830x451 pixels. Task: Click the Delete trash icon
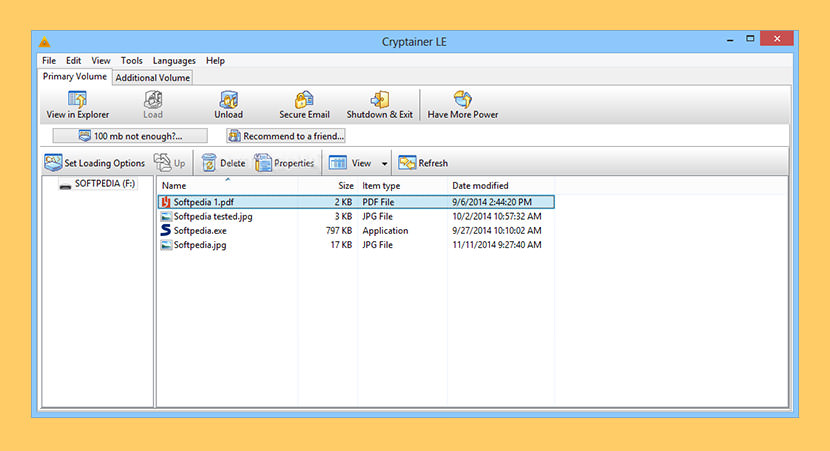pyautogui.click(x=209, y=163)
